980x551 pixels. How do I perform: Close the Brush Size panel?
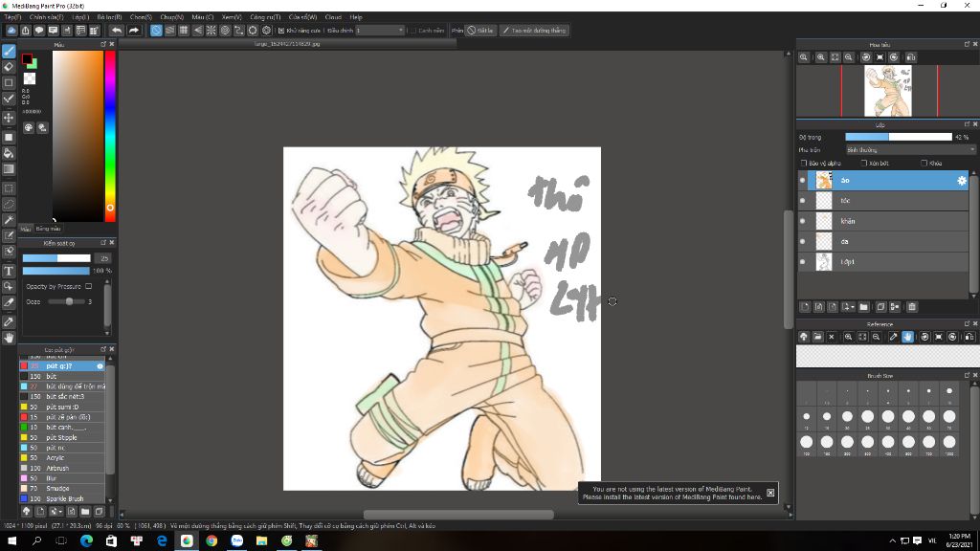pos(974,375)
